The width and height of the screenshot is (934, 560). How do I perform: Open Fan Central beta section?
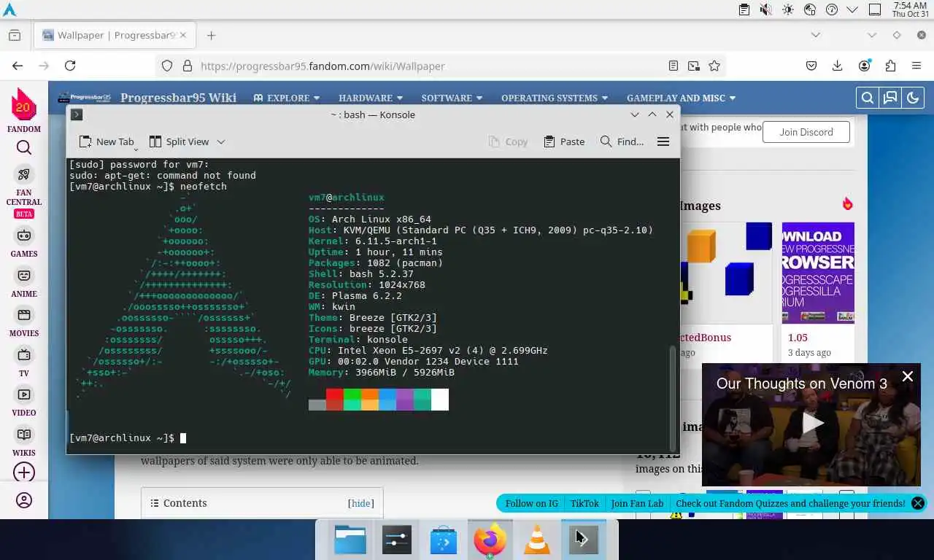click(x=24, y=193)
